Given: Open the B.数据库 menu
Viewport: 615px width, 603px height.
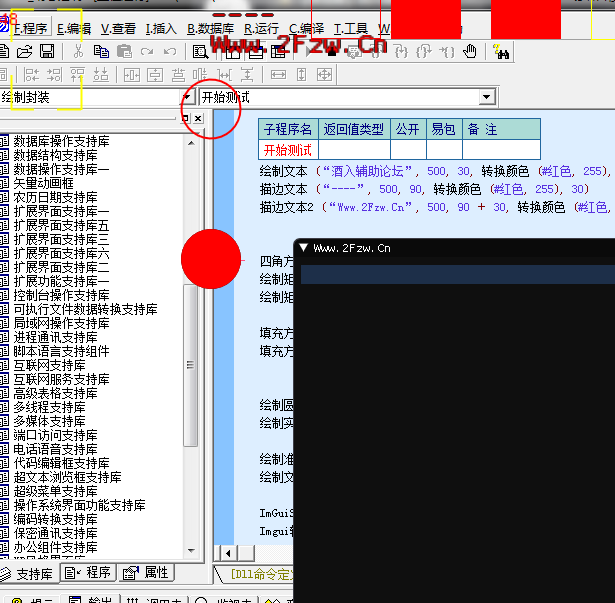Looking at the screenshot, I should tap(210, 29).
